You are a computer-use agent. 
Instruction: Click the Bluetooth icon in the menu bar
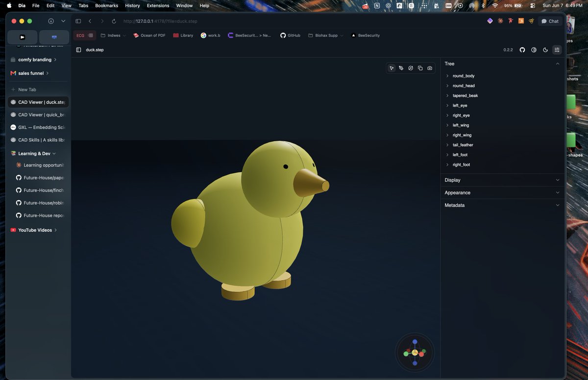tap(483, 5)
